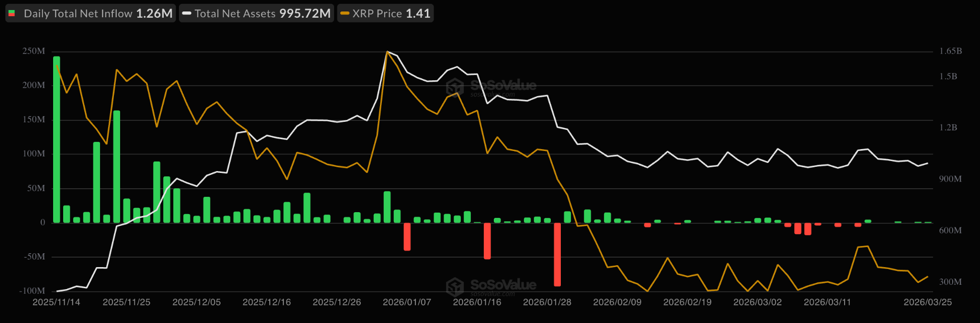980x323 pixels.
Task: Click the 300M right axis label
Action: point(950,282)
